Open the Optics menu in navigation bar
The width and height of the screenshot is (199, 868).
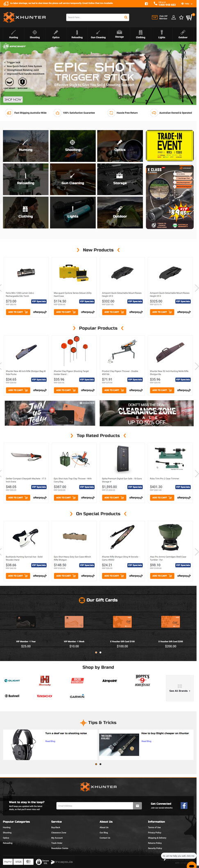tap(56, 34)
